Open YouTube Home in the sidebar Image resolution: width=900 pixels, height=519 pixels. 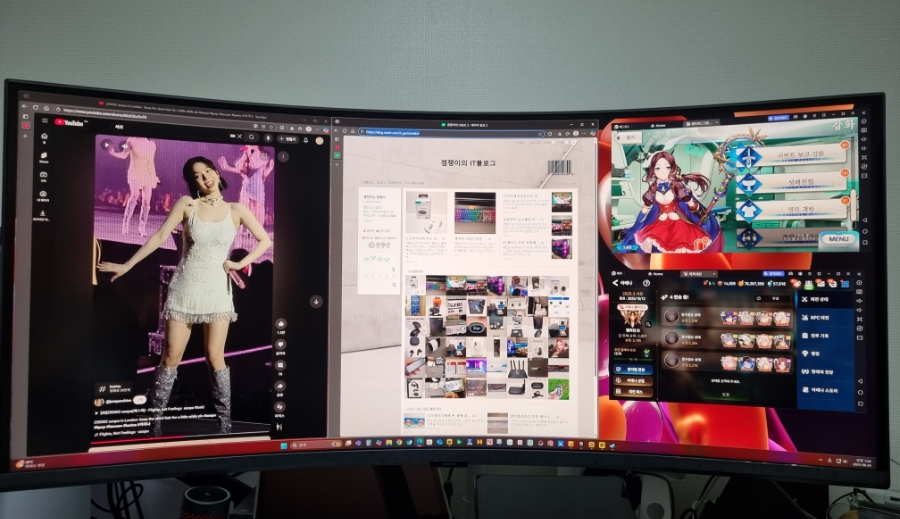click(x=44, y=138)
